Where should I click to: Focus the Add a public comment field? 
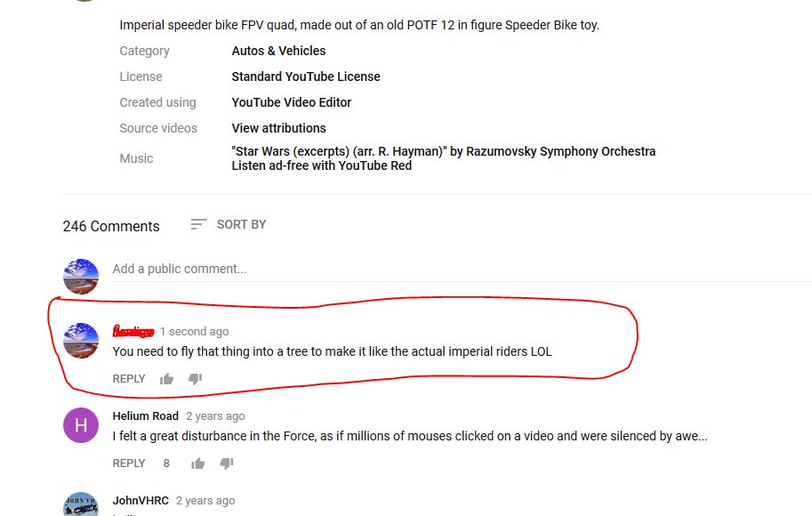[462, 270]
